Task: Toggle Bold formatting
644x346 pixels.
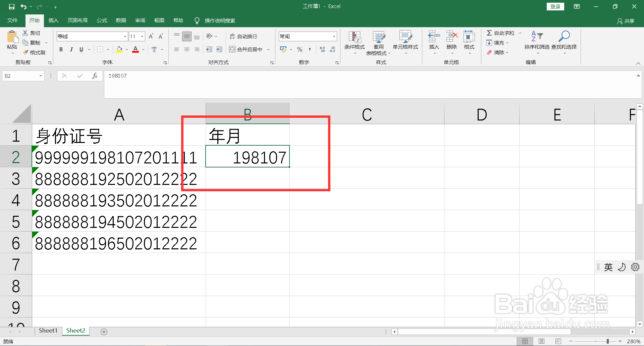Action: (61, 49)
